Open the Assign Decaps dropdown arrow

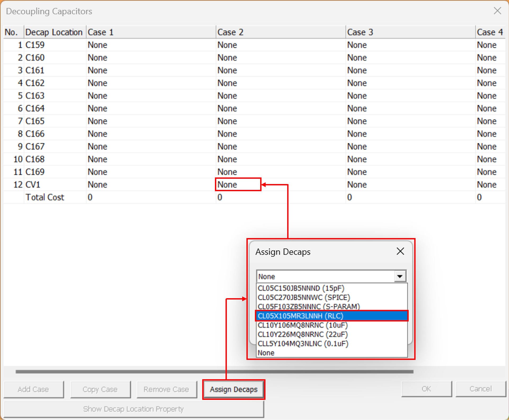pyautogui.click(x=400, y=276)
